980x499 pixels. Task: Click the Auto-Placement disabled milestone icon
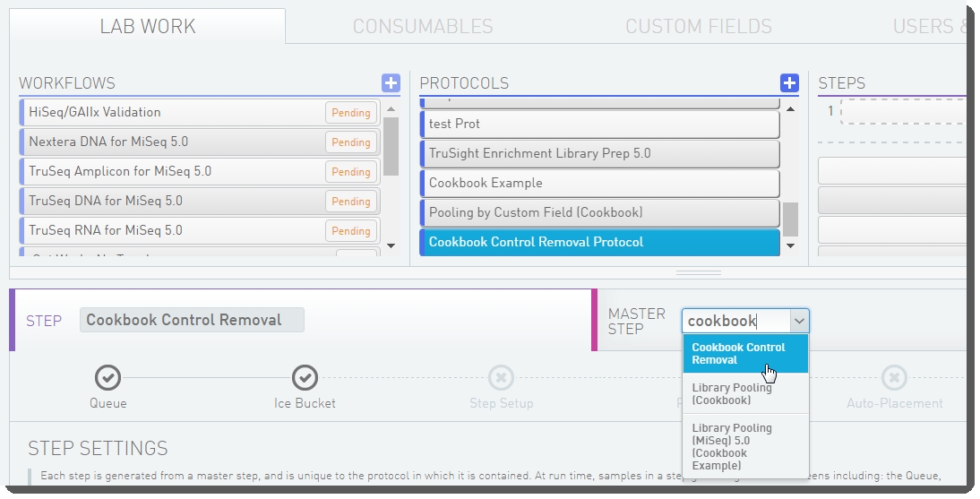click(x=894, y=377)
